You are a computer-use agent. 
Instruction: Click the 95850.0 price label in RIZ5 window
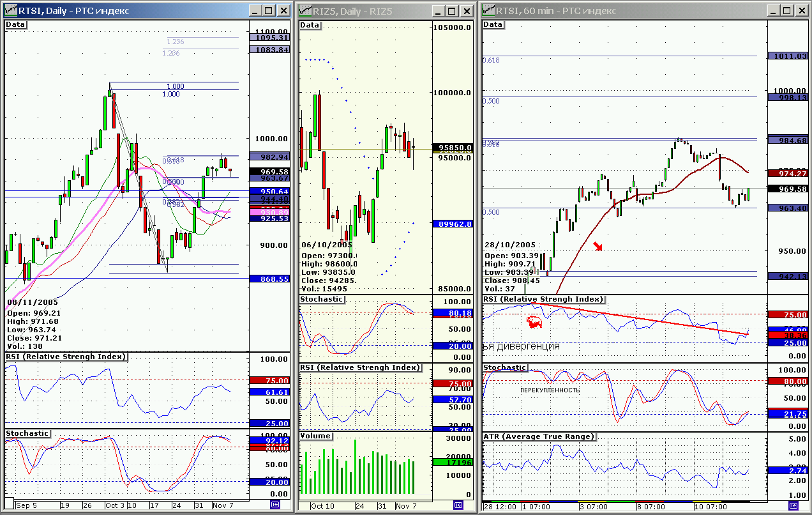pyautogui.click(x=453, y=148)
